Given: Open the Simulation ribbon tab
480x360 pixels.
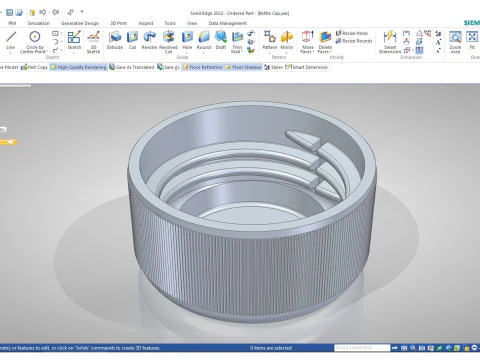Looking at the screenshot, I should tap(39, 23).
